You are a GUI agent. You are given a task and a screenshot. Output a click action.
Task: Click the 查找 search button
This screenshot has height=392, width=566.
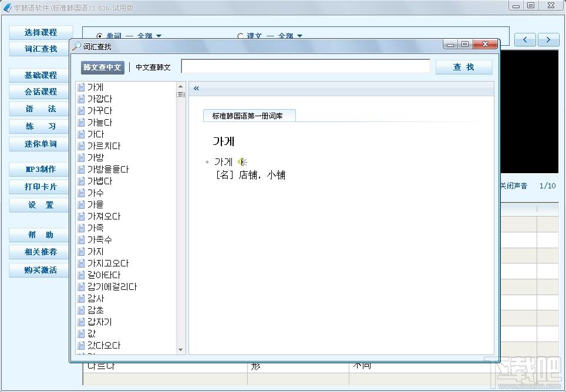[464, 67]
